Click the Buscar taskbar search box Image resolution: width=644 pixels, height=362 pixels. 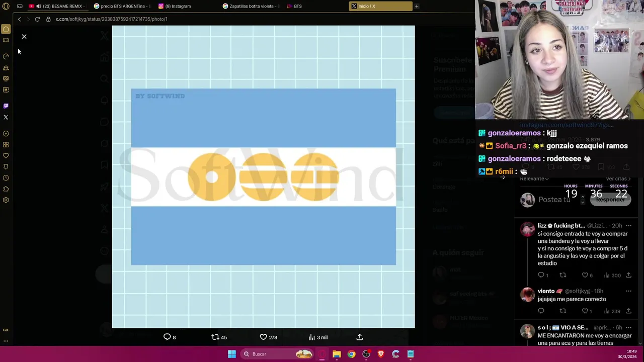(277, 354)
